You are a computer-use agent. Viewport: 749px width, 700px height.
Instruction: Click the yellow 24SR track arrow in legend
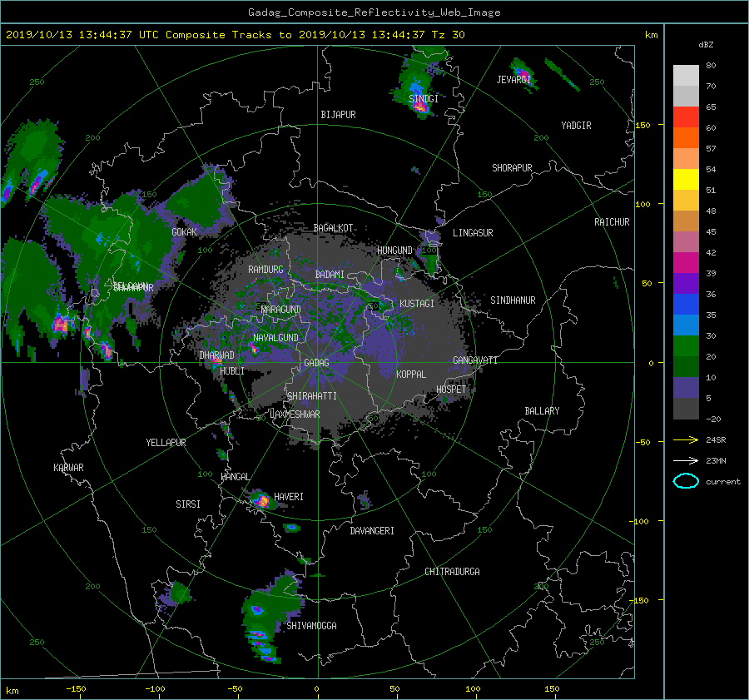click(x=686, y=439)
